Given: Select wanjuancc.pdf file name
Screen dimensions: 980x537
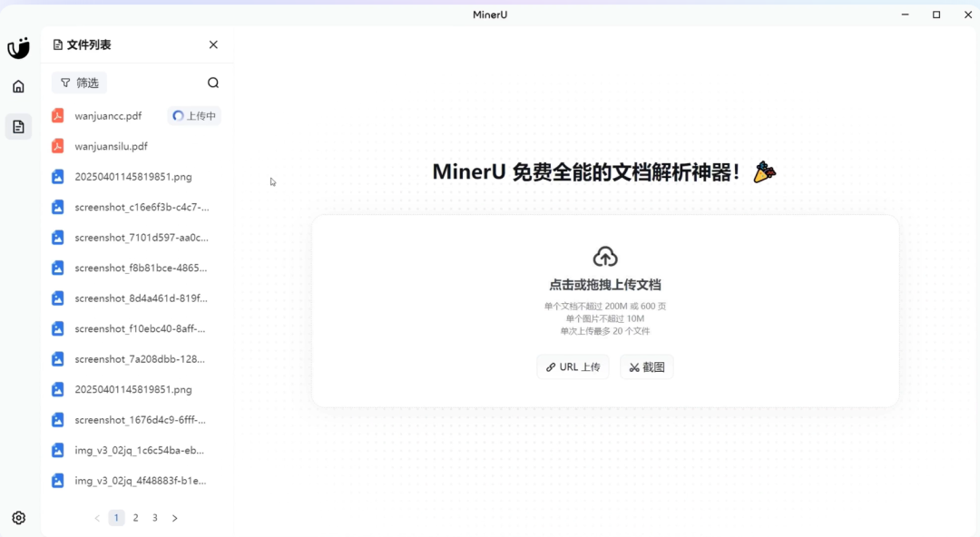Looking at the screenshot, I should coord(108,115).
